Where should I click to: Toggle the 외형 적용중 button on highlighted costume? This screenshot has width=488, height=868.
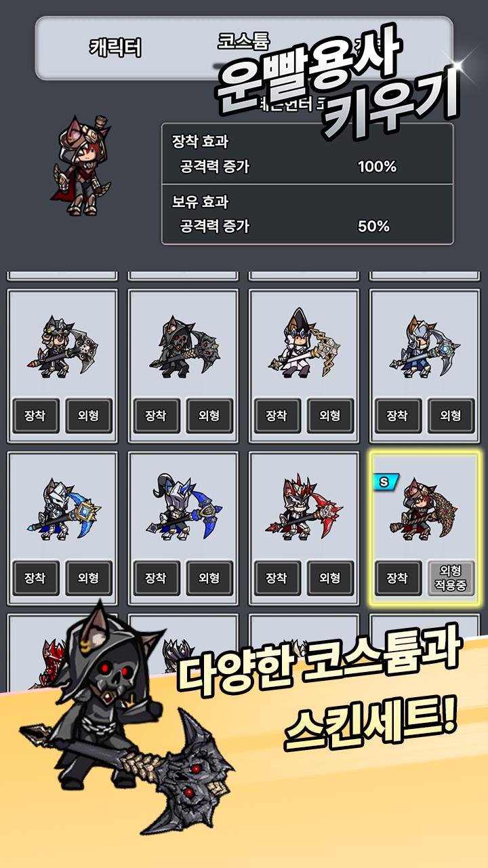coord(451,578)
